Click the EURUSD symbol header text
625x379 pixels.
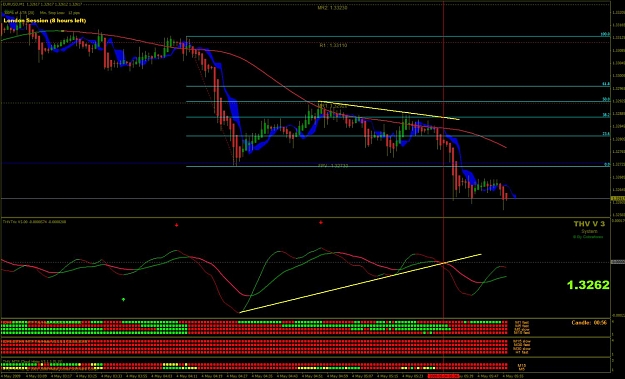42,4
